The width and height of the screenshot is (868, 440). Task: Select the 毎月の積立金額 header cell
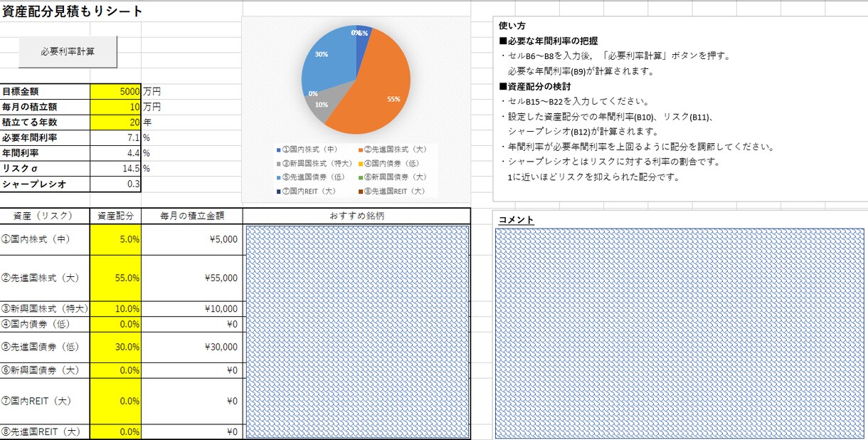[x=192, y=216]
